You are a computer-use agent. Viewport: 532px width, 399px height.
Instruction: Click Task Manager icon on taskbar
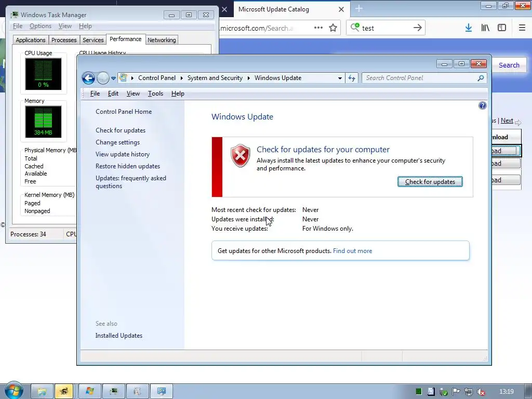[114, 392]
